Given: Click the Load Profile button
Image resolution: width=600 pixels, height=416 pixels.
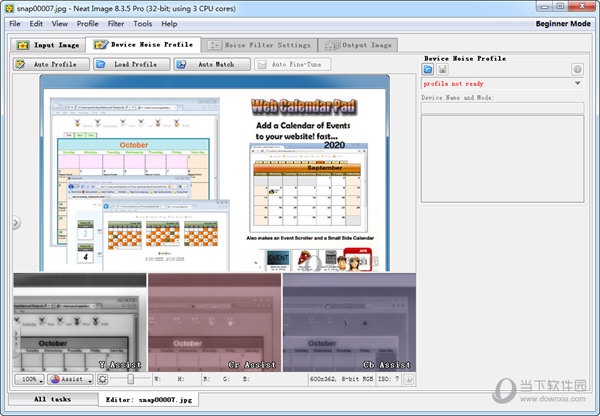Looking at the screenshot, I should coord(132,64).
